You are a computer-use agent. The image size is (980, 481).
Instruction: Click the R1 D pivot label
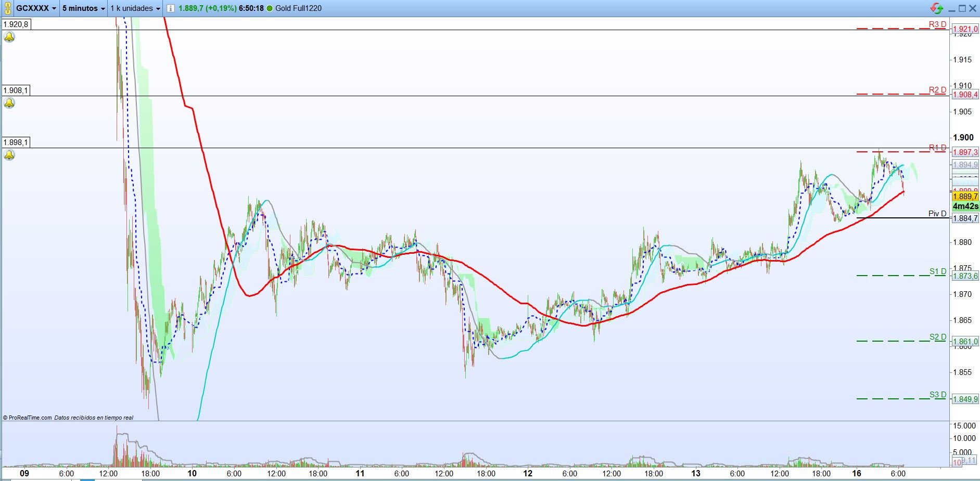tap(937, 148)
